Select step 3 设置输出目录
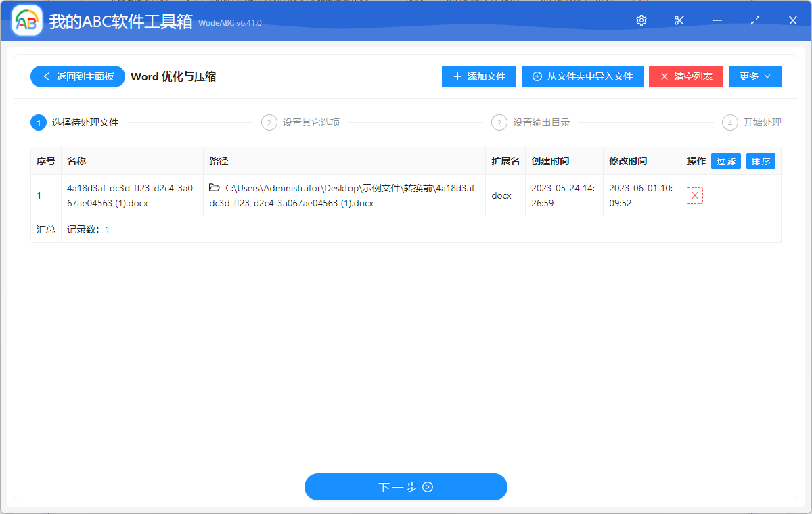The height and width of the screenshot is (514, 812). 499,122
